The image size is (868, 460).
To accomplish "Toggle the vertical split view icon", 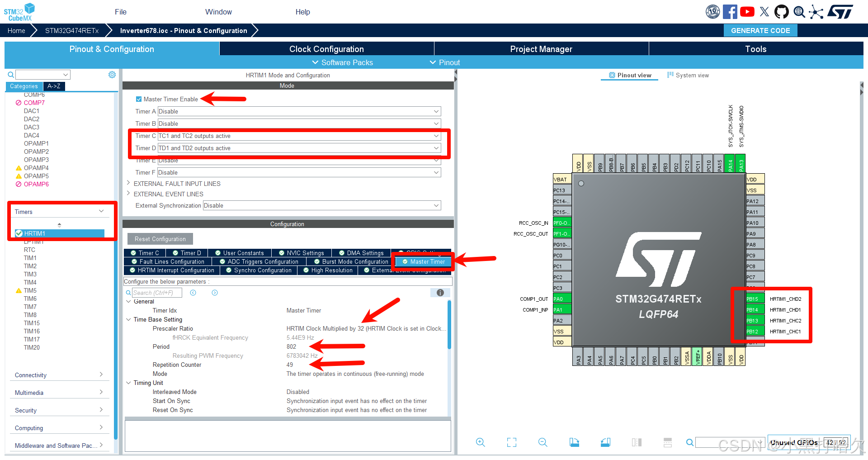I will [x=637, y=442].
